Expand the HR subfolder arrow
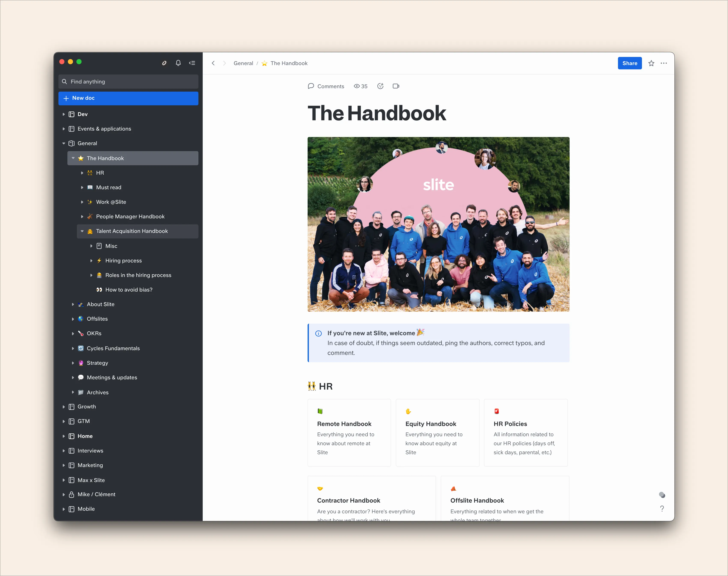This screenshot has height=576, width=728. (82, 173)
